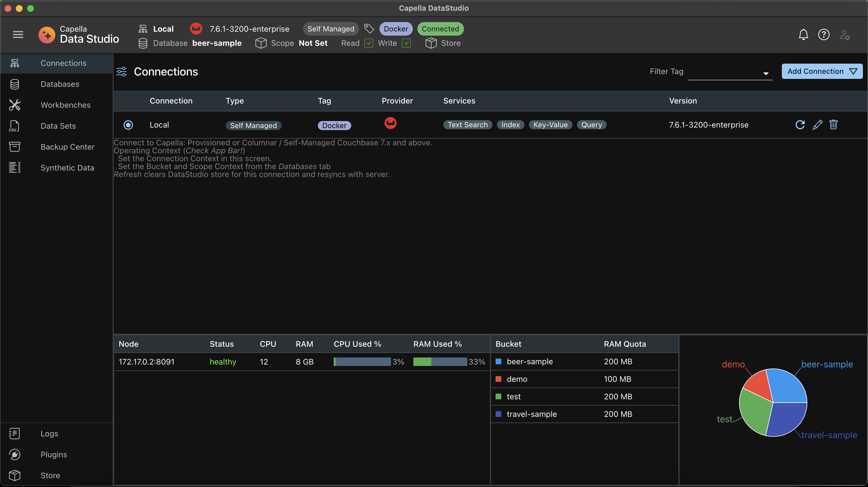Click the Services column header
The image size is (868, 487).
(459, 100)
